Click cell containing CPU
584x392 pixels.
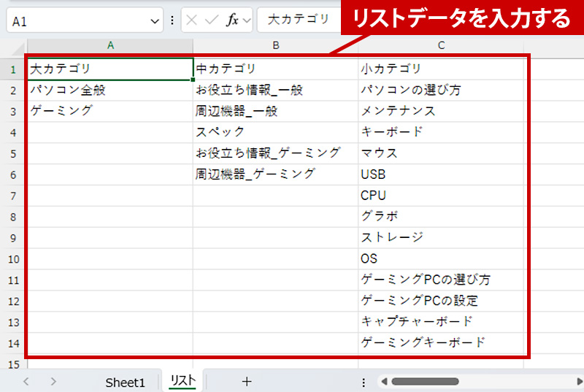441,196
